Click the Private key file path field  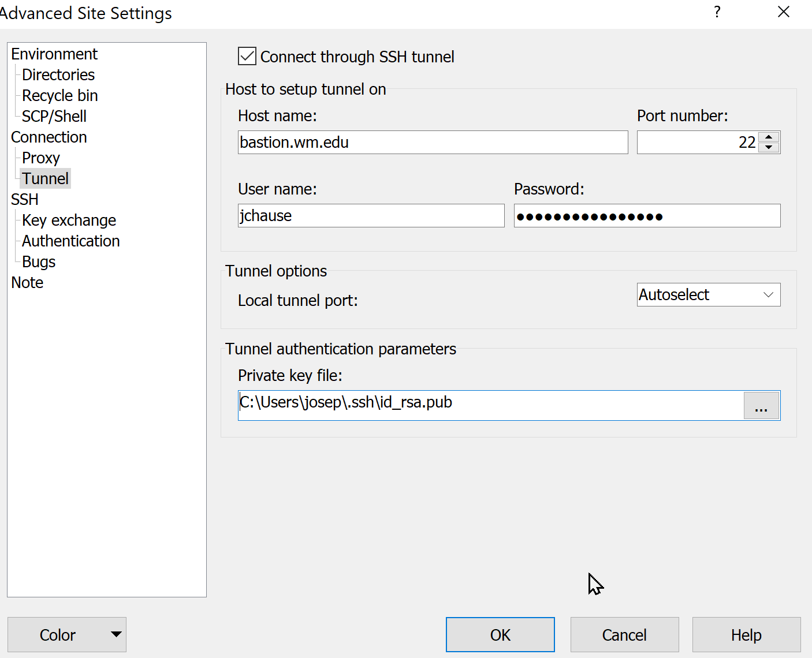(491, 405)
